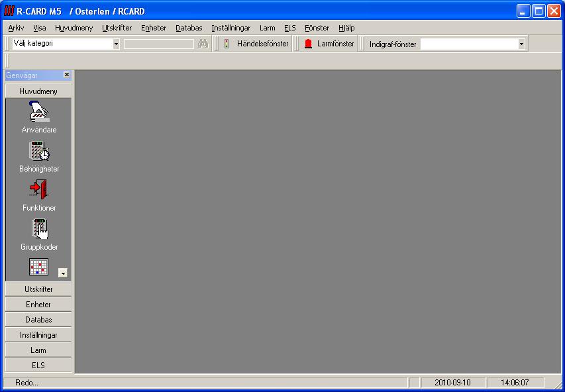The image size is (565, 392).
Task: Minimize the R-CARD M5 window
Action: [523, 11]
